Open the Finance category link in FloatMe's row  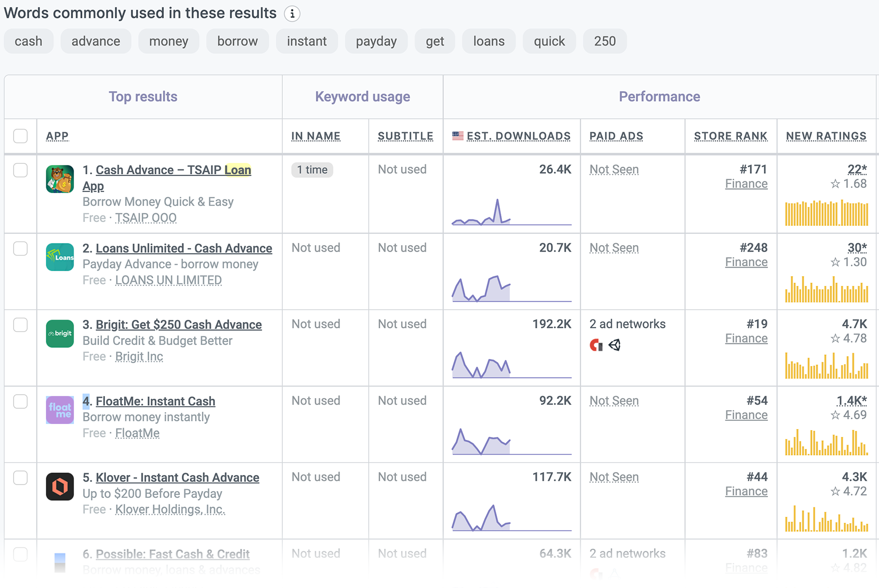(746, 415)
